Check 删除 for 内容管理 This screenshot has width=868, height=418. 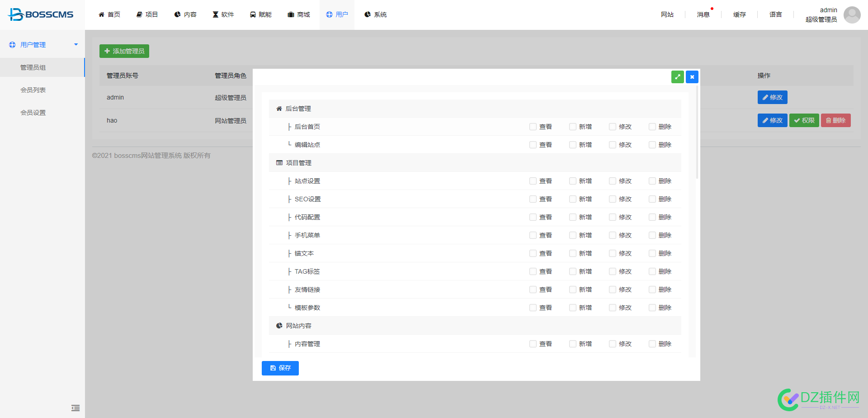point(652,344)
